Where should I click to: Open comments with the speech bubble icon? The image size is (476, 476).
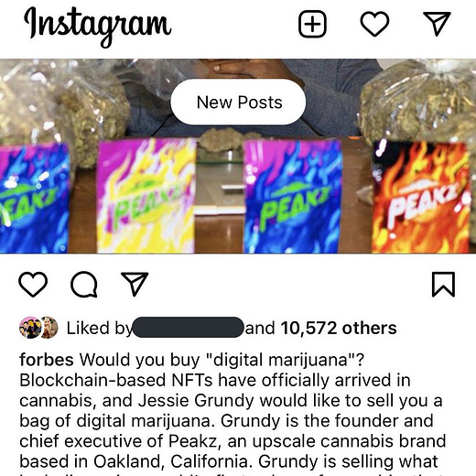(x=84, y=284)
